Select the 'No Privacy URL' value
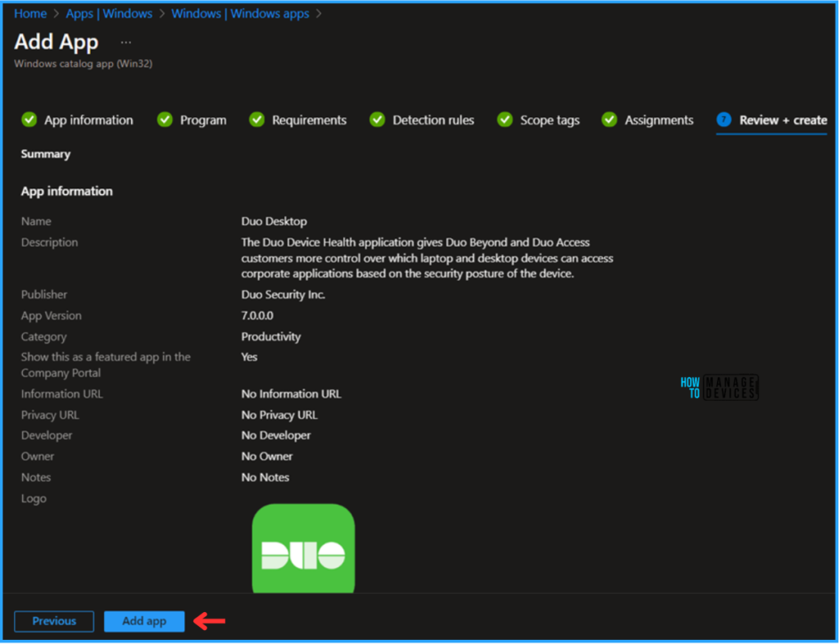 [x=279, y=415]
